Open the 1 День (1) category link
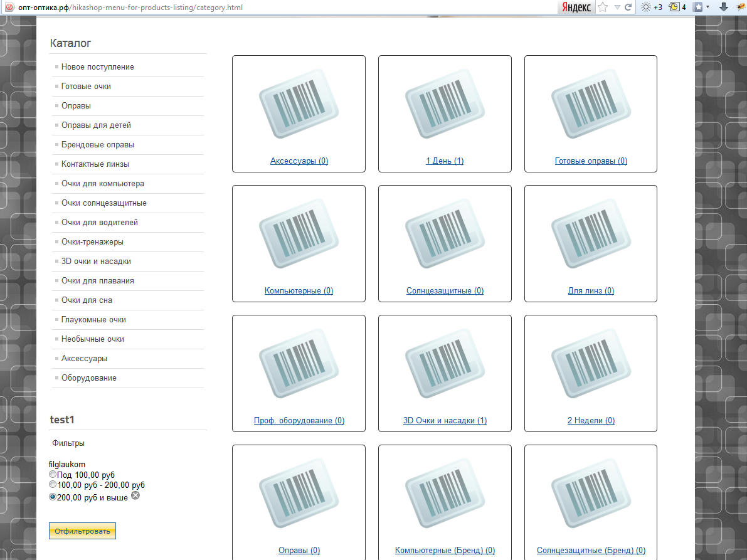This screenshot has width=747, height=560. click(445, 161)
